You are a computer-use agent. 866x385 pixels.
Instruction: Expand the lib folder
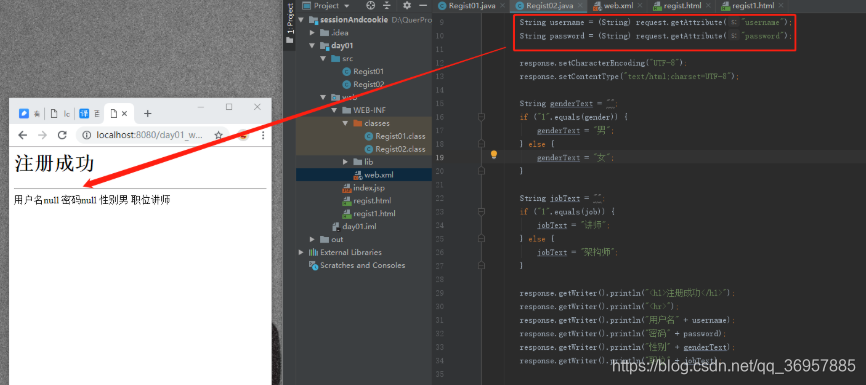pyautogui.click(x=345, y=162)
